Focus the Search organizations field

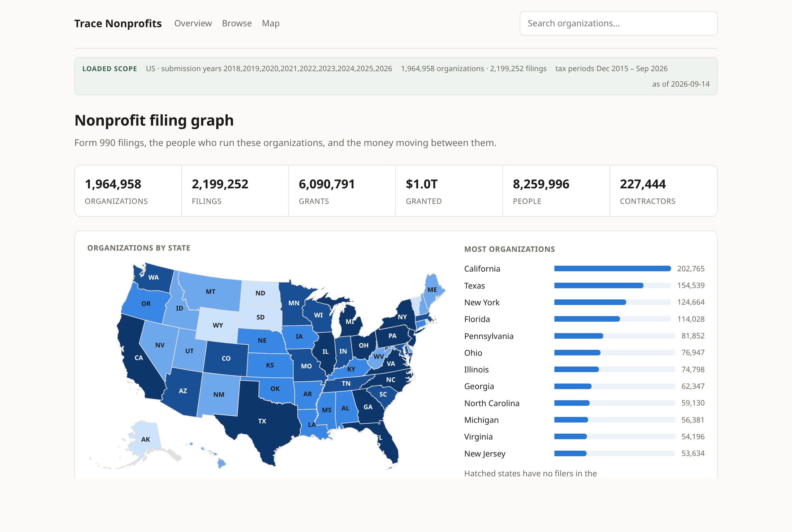pos(618,24)
